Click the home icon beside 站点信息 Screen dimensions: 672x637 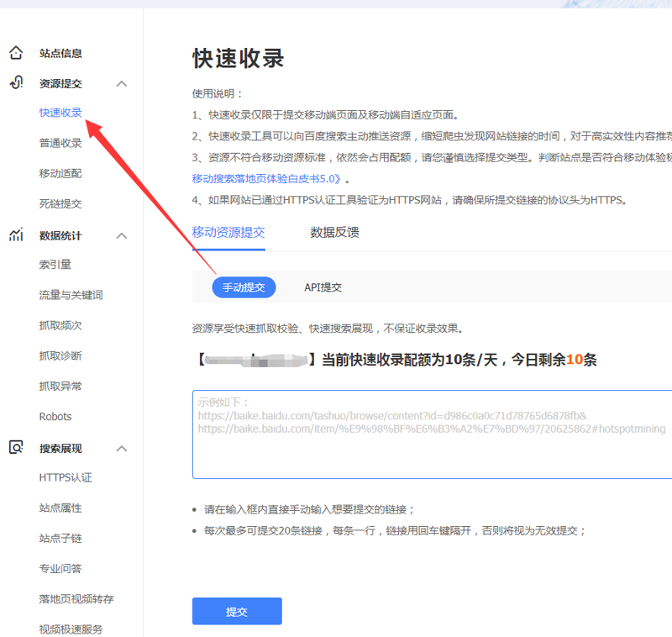tap(16, 53)
